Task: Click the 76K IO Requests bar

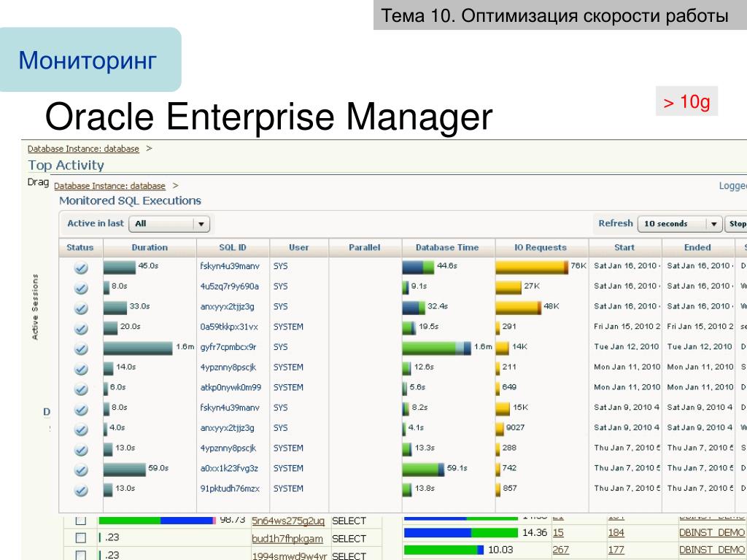Action: (x=532, y=267)
